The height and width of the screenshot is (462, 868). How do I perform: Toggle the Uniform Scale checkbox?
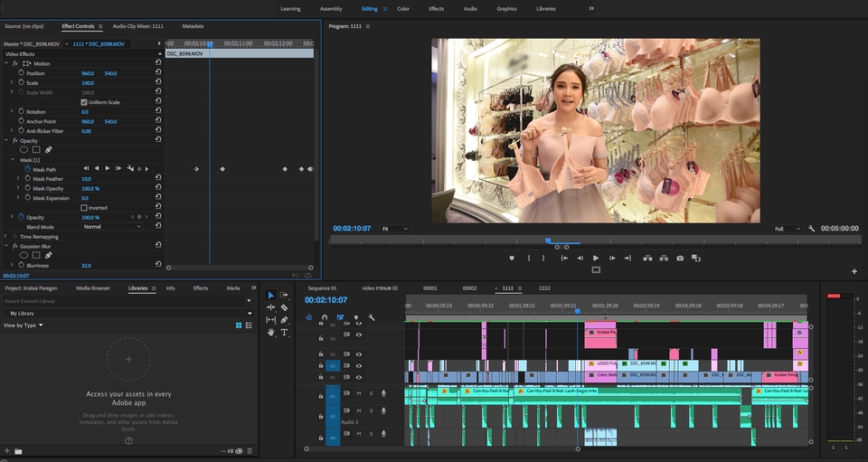pyautogui.click(x=84, y=102)
